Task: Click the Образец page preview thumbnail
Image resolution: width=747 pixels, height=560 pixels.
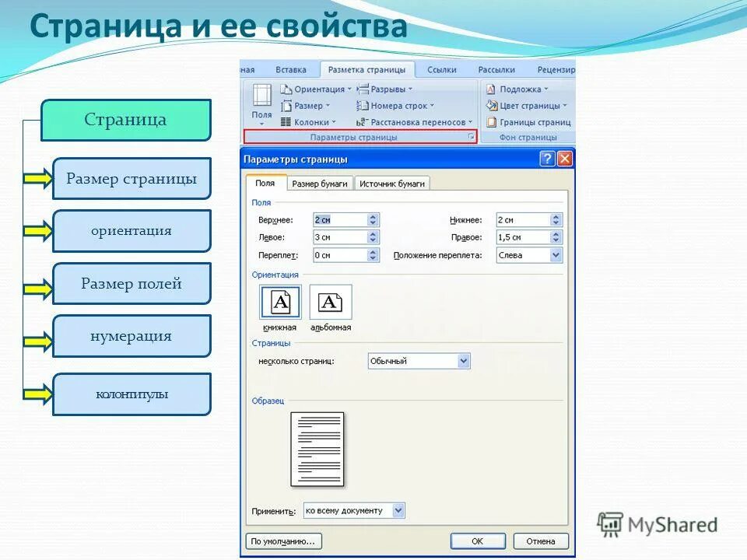Action: (317, 450)
